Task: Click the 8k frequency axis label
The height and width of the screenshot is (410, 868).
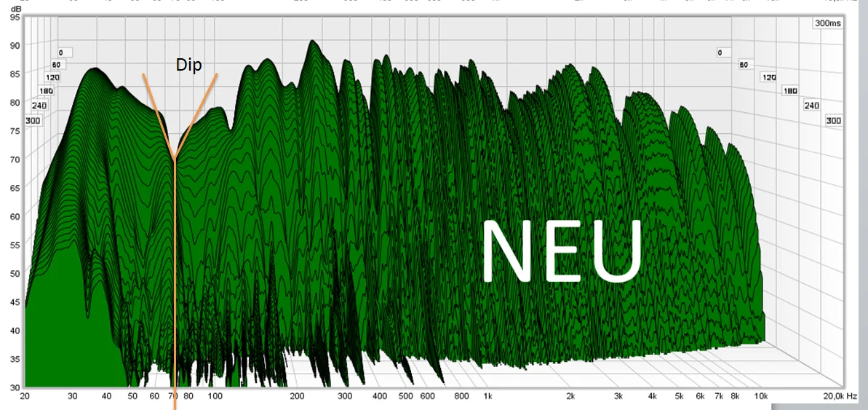Action: click(x=735, y=396)
